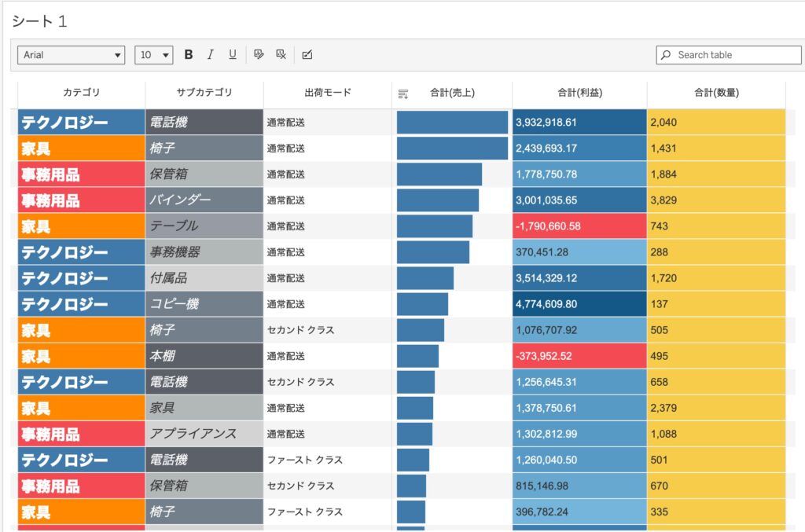
Task: Open the font size 10 dropdown
Action: click(154, 55)
